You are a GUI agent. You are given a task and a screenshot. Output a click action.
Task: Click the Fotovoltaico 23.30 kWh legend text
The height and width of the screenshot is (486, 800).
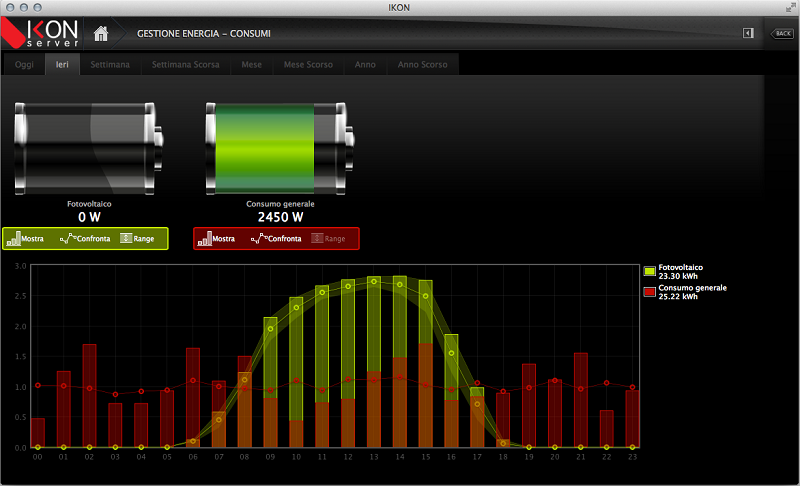[681, 271]
